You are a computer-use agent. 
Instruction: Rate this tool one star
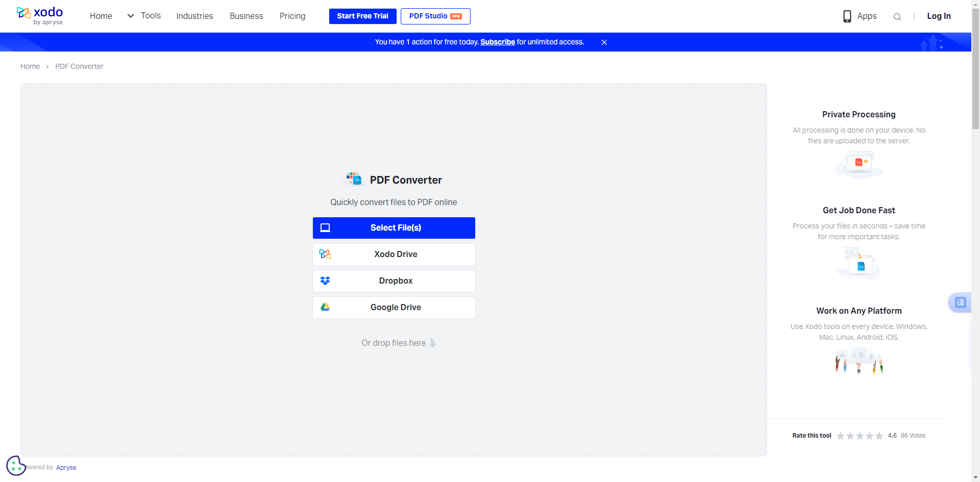tap(840, 436)
